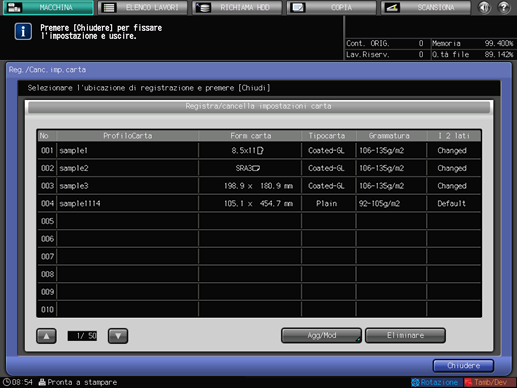The height and width of the screenshot is (388, 517).
Task: Click the speaker sound icon
Action: click(484, 7)
